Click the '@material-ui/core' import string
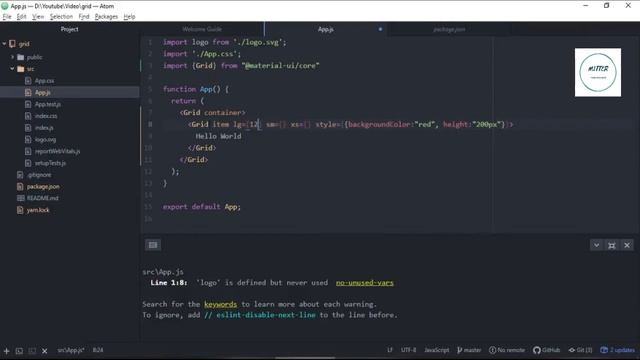The height and width of the screenshot is (360, 640). [x=280, y=65]
